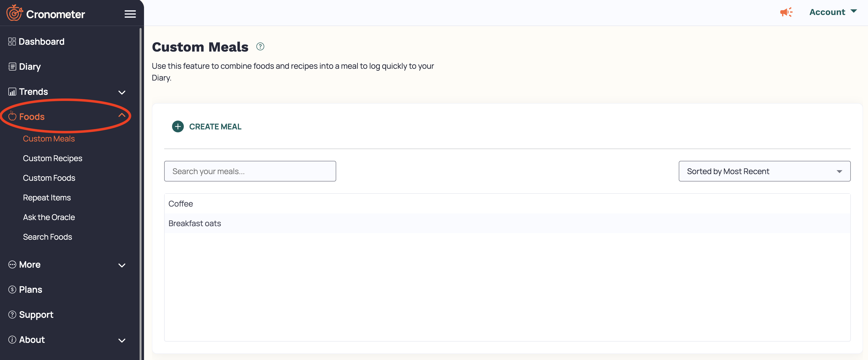Toggle the hamburger sidebar menu icon

(130, 14)
